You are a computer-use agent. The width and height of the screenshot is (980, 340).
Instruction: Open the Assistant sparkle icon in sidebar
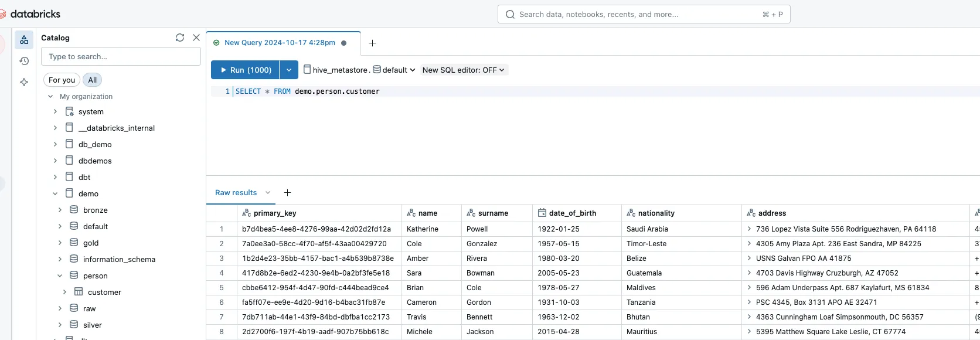(x=24, y=82)
